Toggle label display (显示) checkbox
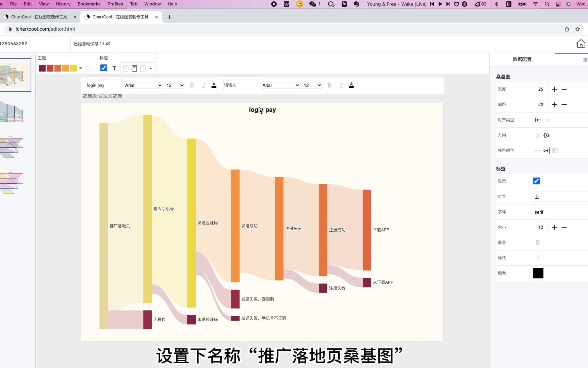588x368 pixels. [536, 181]
